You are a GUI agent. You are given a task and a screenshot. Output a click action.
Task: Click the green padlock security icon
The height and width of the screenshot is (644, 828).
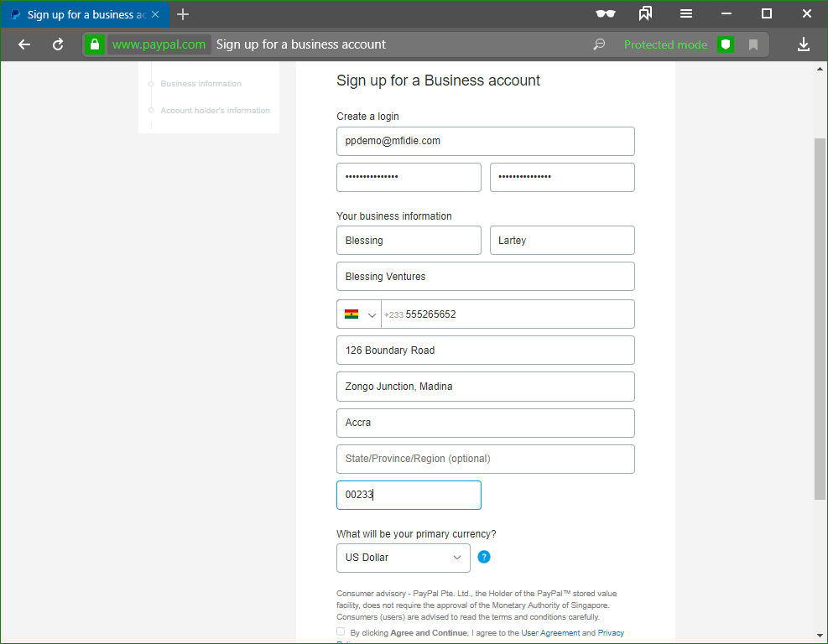coord(95,44)
